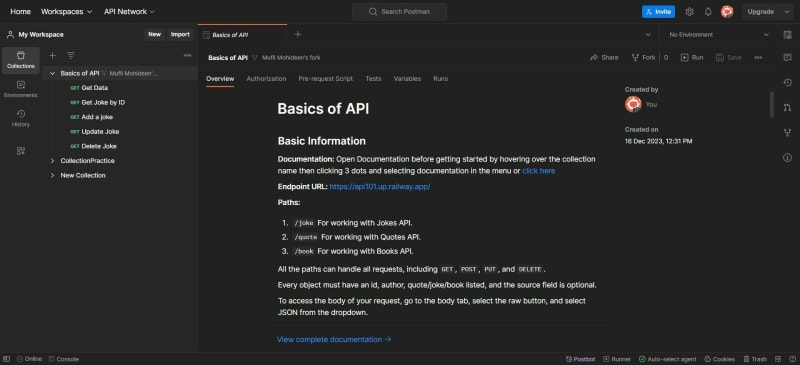Toggle two-pane view icon in status bar

click(778, 359)
